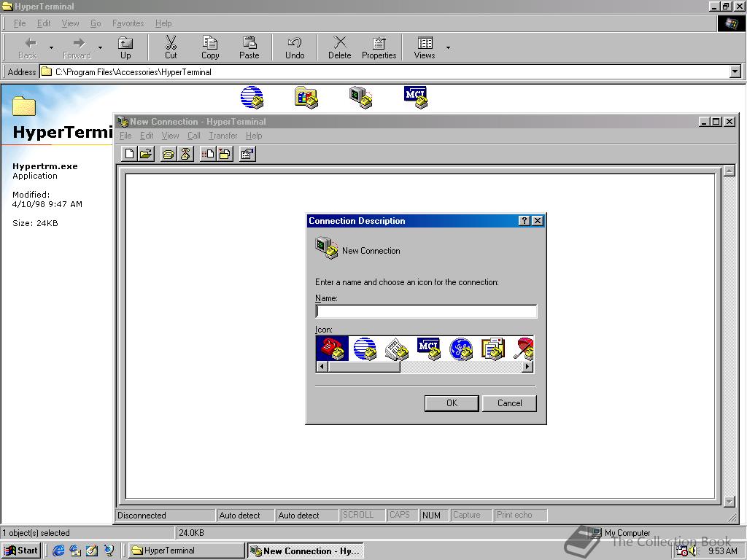747x560 pixels.
Task: Open the Help menu in New Connection window
Action: click(x=254, y=136)
